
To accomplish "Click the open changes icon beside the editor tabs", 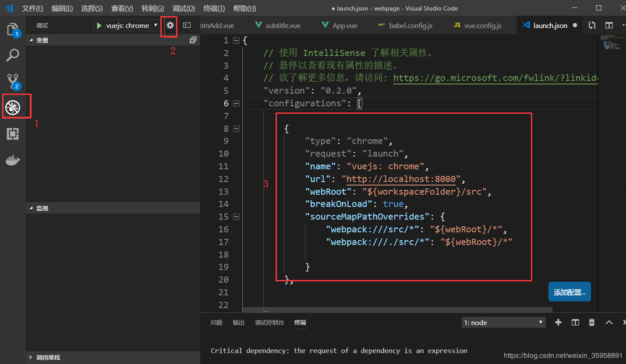I will pos(592,25).
